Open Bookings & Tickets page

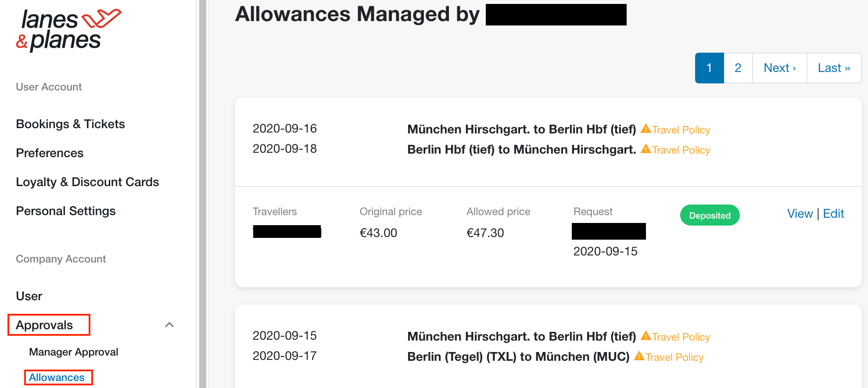coord(70,124)
